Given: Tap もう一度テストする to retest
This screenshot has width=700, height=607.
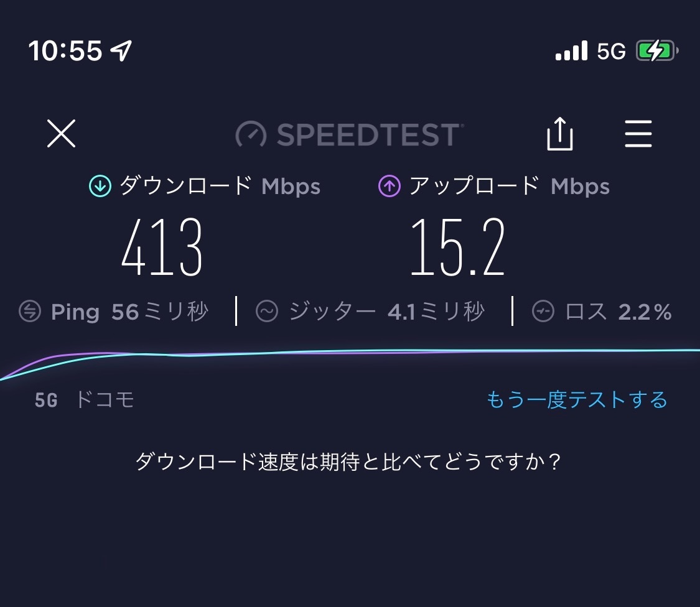Looking at the screenshot, I should [576, 399].
